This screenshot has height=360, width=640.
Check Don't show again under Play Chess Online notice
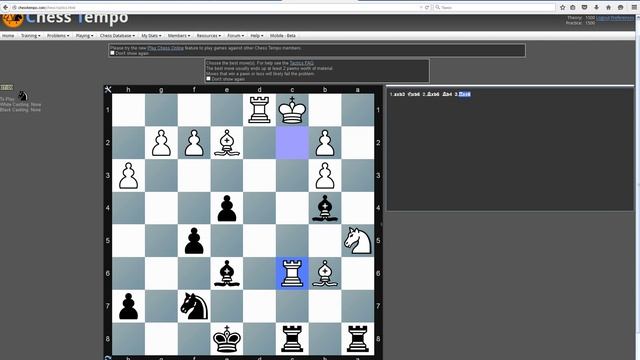tap(112, 53)
